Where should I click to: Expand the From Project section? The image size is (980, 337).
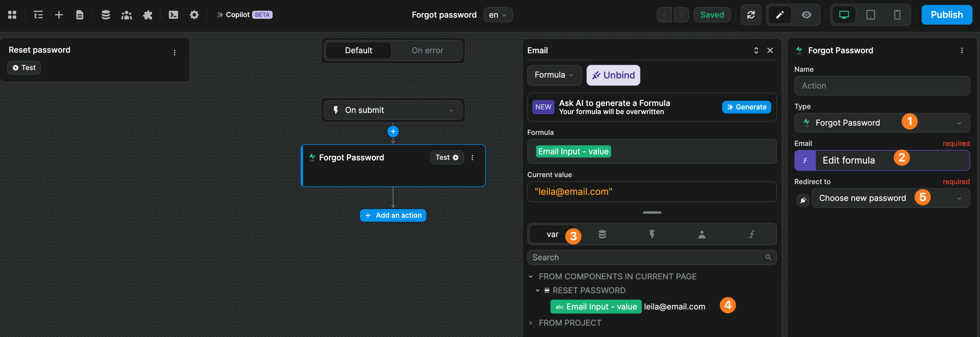531,323
